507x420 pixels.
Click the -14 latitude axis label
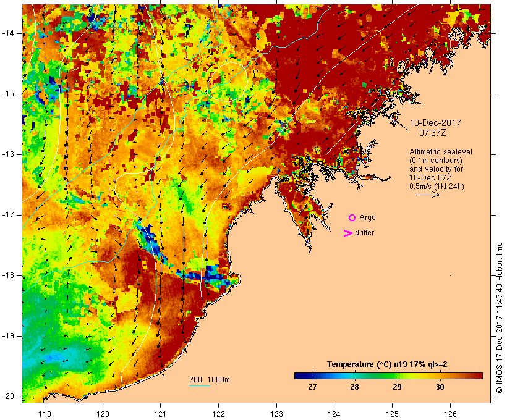(8, 33)
